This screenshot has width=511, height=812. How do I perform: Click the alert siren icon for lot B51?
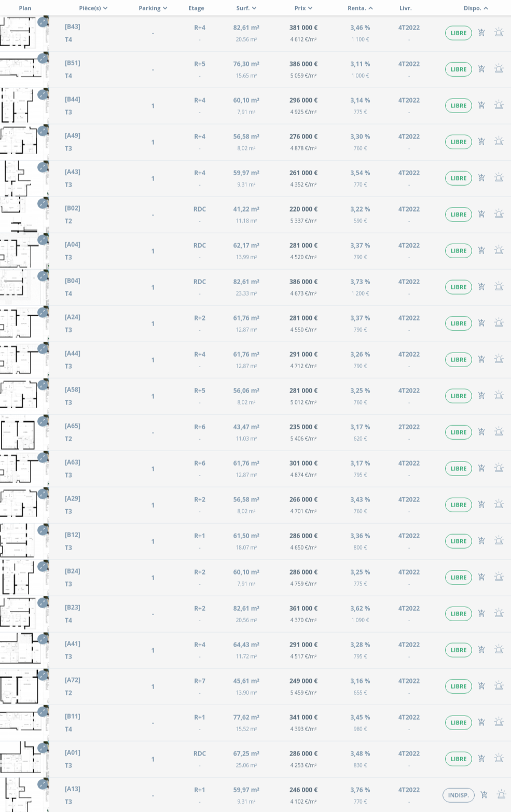click(x=499, y=69)
